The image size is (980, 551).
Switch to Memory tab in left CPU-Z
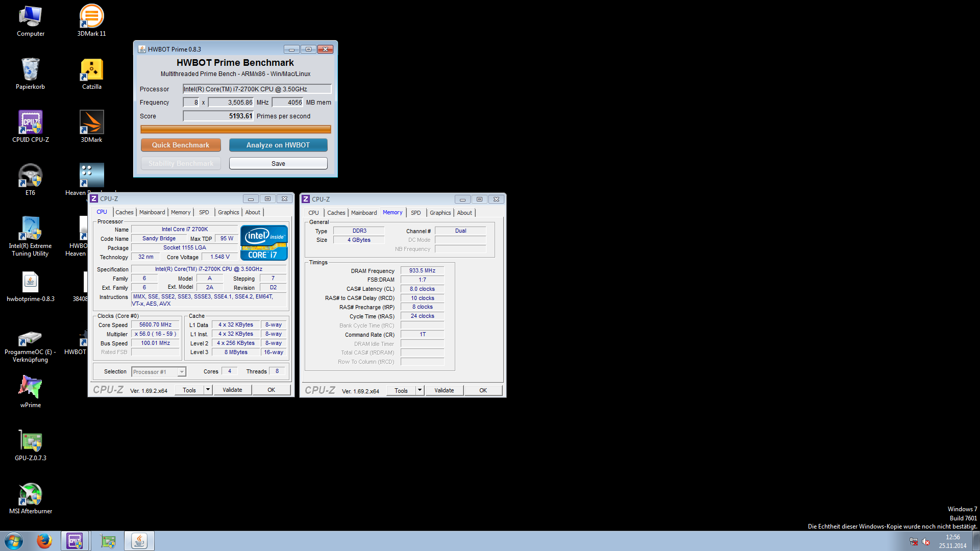[181, 212]
